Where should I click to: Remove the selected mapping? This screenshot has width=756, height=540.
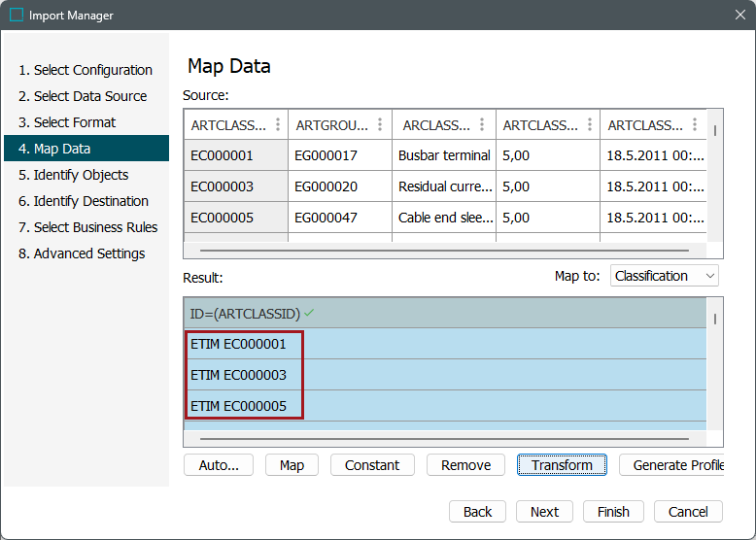tap(465, 465)
